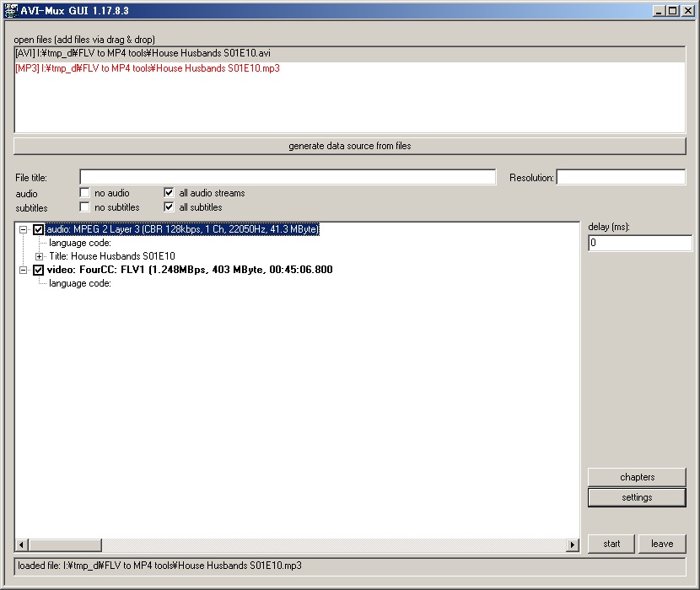Disable the MPEG 2 Layer 3 audio stream

(37, 228)
